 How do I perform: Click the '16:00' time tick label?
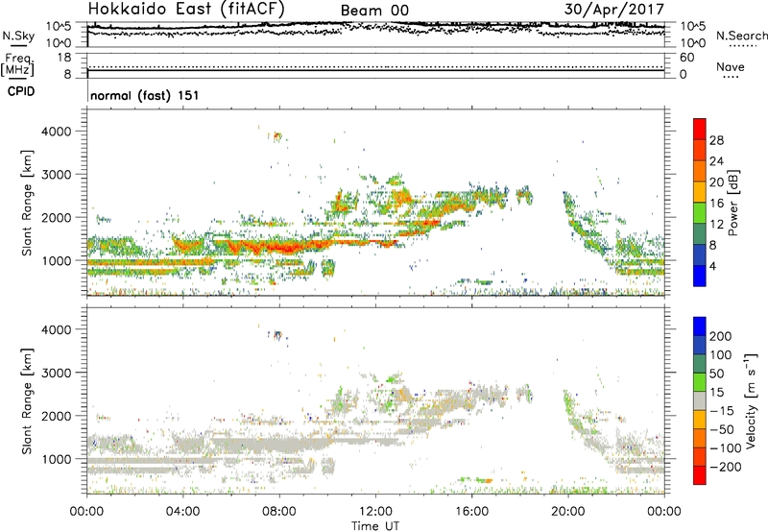471,512
